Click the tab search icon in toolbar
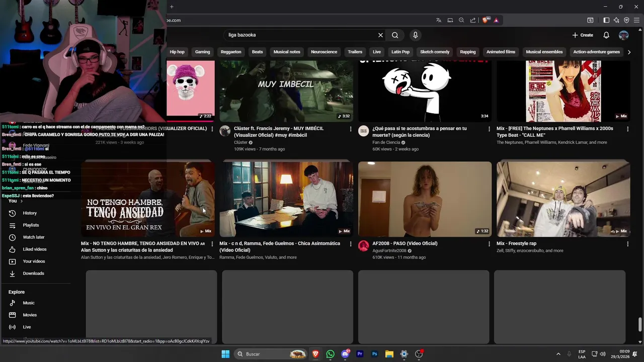The width and height of the screenshot is (644, 362). tap(590, 20)
